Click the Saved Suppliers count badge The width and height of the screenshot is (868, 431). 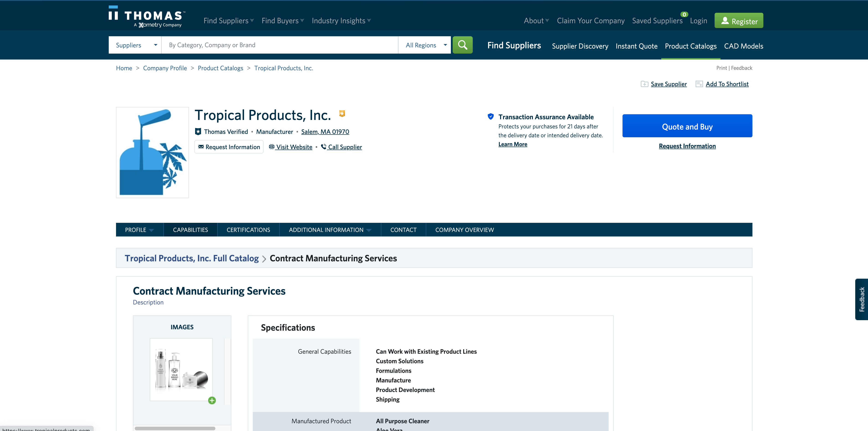684,14
